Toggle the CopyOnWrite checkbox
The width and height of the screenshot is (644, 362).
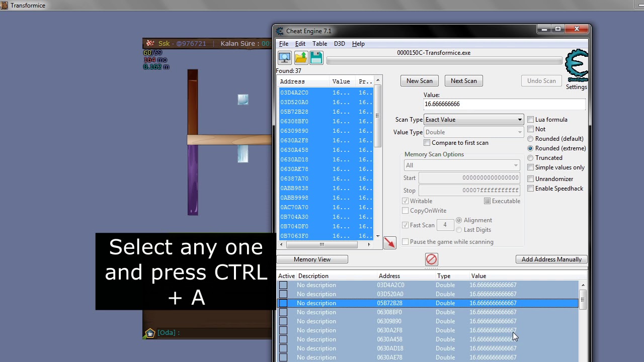pyautogui.click(x=405, y=211)
